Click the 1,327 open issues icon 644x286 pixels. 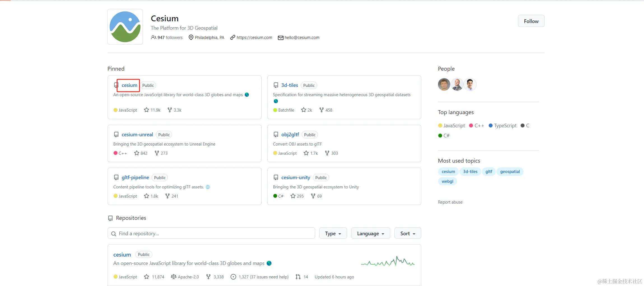(x=233, y=277)
